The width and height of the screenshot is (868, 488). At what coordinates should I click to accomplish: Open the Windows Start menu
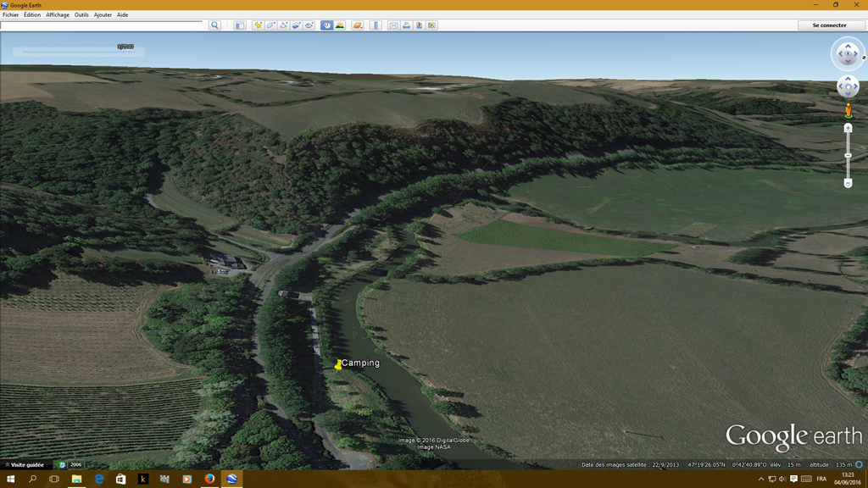click(10, 479)
